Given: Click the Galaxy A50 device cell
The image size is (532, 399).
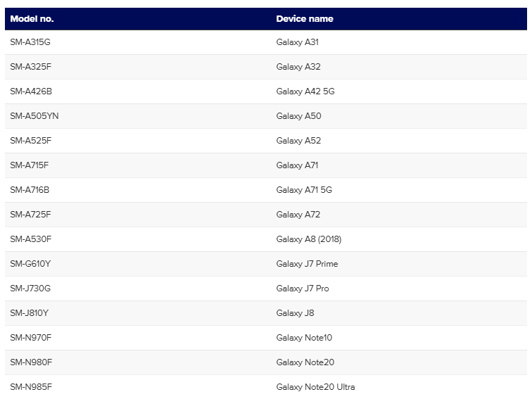Looking at the screenshot, I should click(x=298, y=116).
